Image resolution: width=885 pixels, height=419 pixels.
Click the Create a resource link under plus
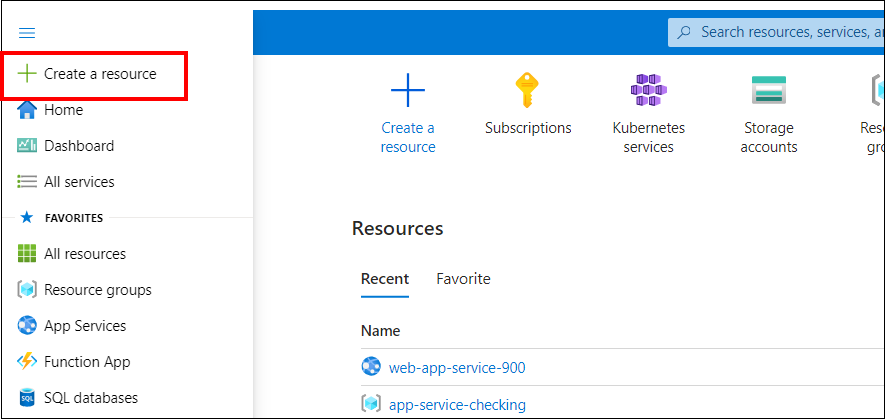click(408, 137)
